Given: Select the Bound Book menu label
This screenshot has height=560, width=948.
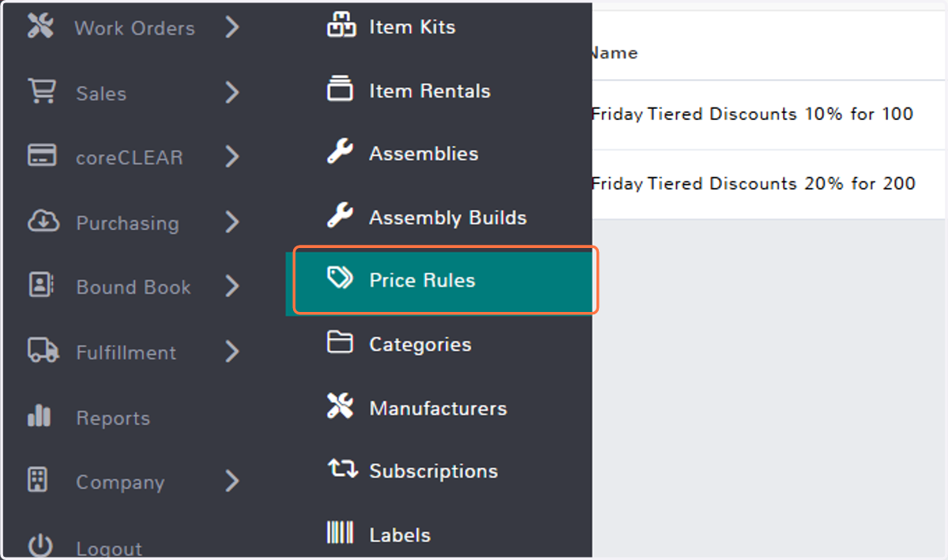Looking at the screenshot, I should pyautogui.click(x=134, y=288).
